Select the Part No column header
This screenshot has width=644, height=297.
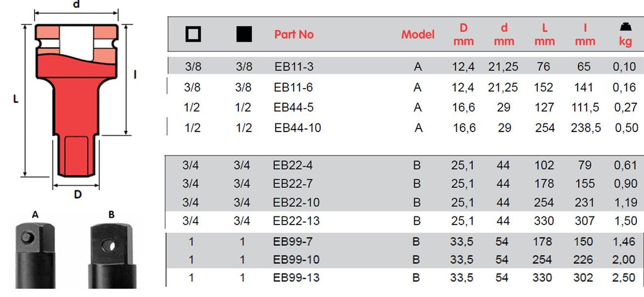tap(294, 35)
